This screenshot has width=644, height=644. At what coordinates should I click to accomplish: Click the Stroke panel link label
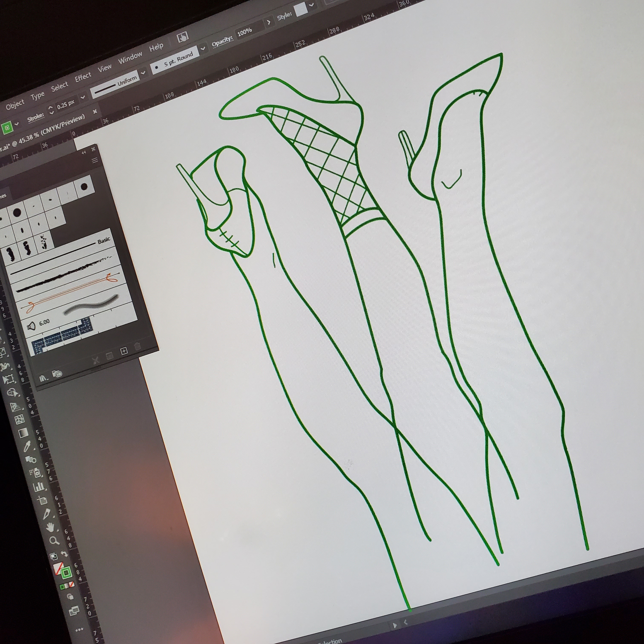point(35,117)
